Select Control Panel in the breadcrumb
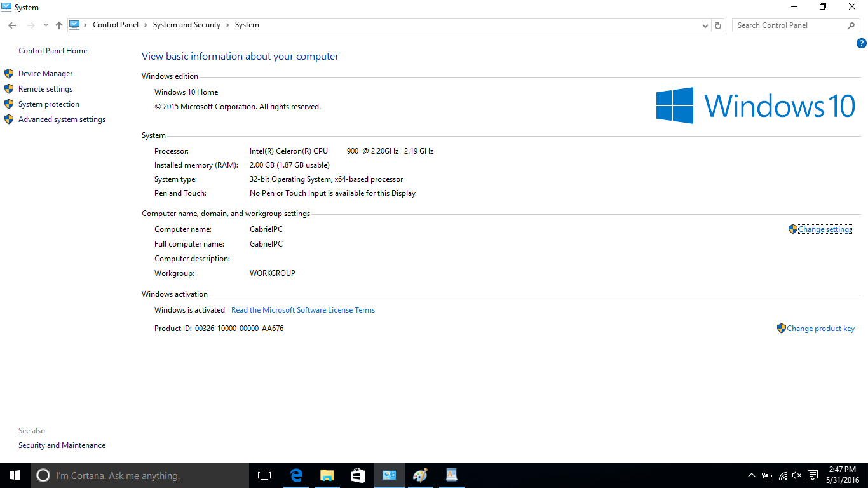This screenshot has height=488, width=868. pos(116,25)
